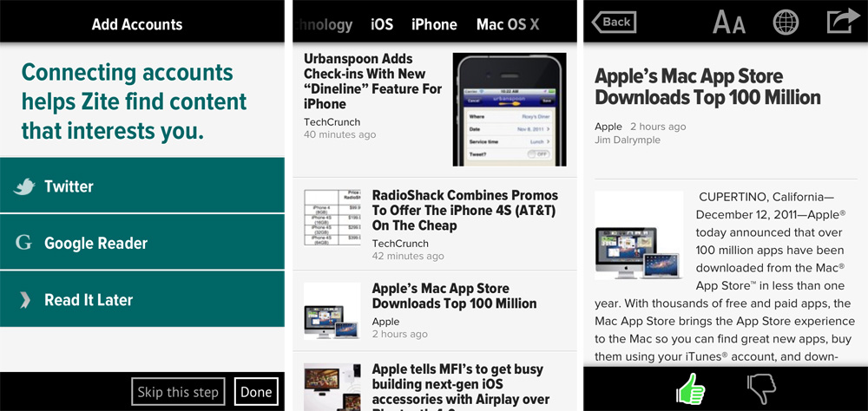The image size is (868, 411).
Task: Tap the RadioShack price table thumbnail
Action: (332, 218)
